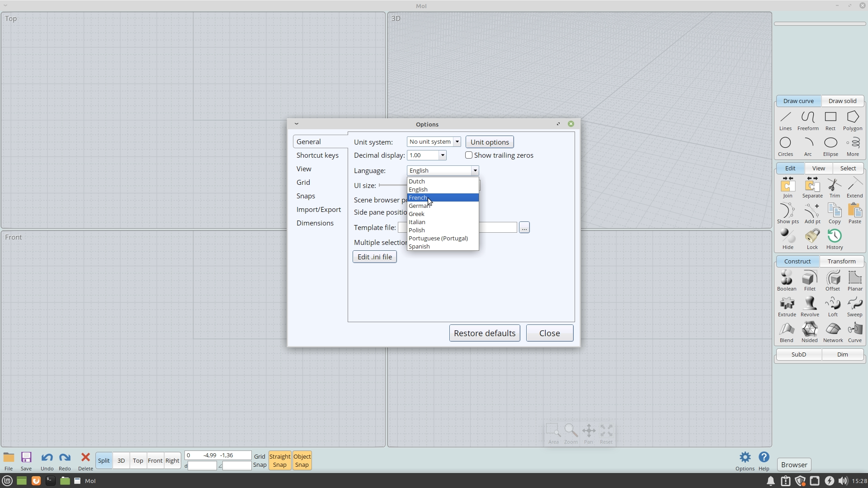Choose German from language list
The image size is (868, 488).
(419, 206)
